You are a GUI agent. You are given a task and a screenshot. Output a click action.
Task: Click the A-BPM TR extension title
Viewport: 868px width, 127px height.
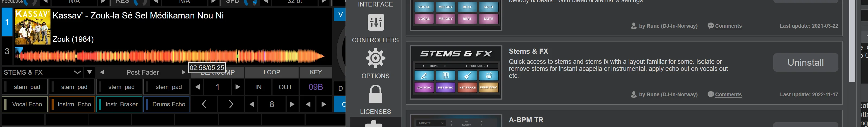[526, 120]
